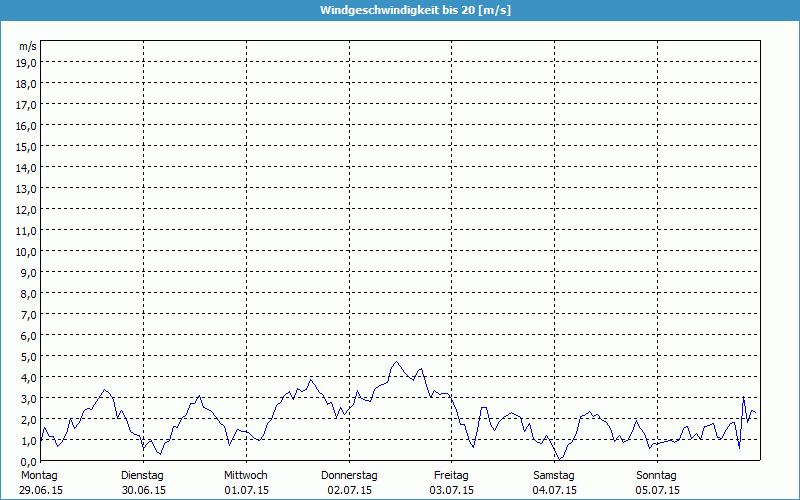This screenshot has height=500, width=800.
Task: Click the 15,0 value on the y-axis
Action: [27, 146]
